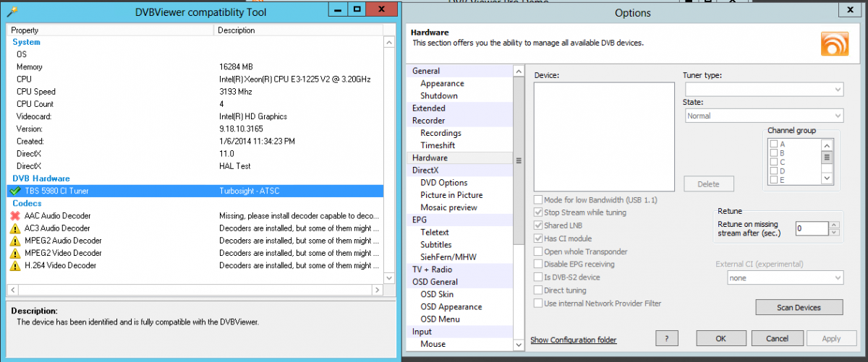The image size is (868, 362).
Task: Select the TBS 5980 CI Tuner row
Action: pyautogui.click(x=195, y=191)
